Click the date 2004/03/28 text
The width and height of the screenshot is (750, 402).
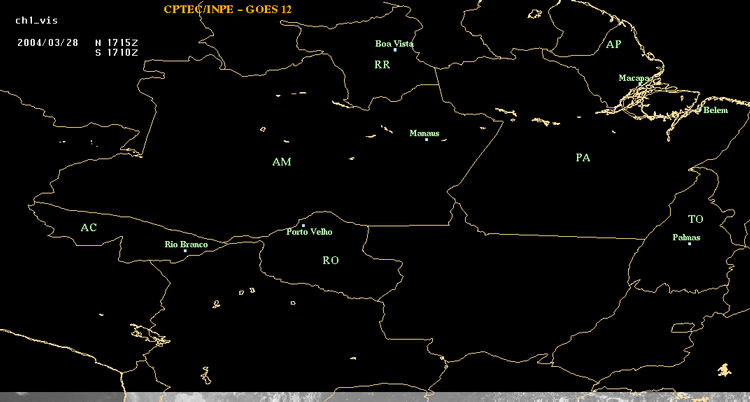tap(47, 42)
